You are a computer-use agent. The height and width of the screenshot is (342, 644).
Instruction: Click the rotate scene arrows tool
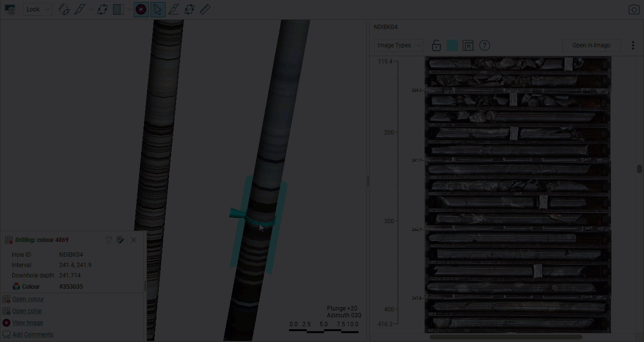(64, 9)
